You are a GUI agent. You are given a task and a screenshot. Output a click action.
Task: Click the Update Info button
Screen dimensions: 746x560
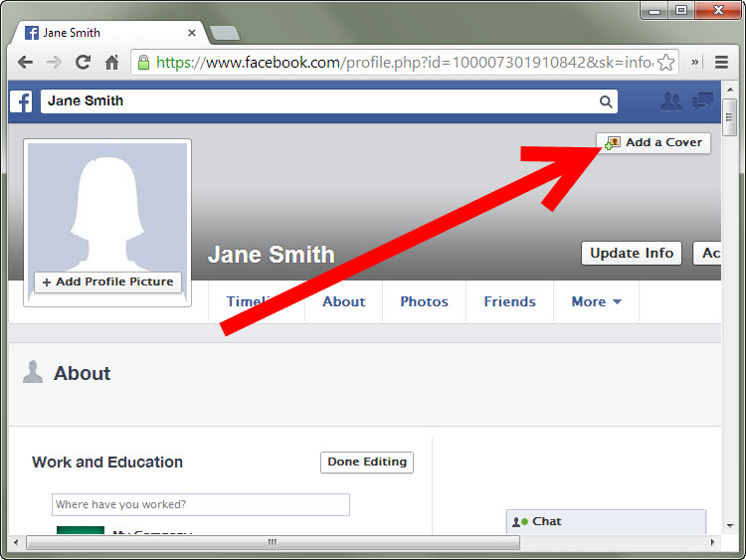pyautogui.click(x=632, y=253)
